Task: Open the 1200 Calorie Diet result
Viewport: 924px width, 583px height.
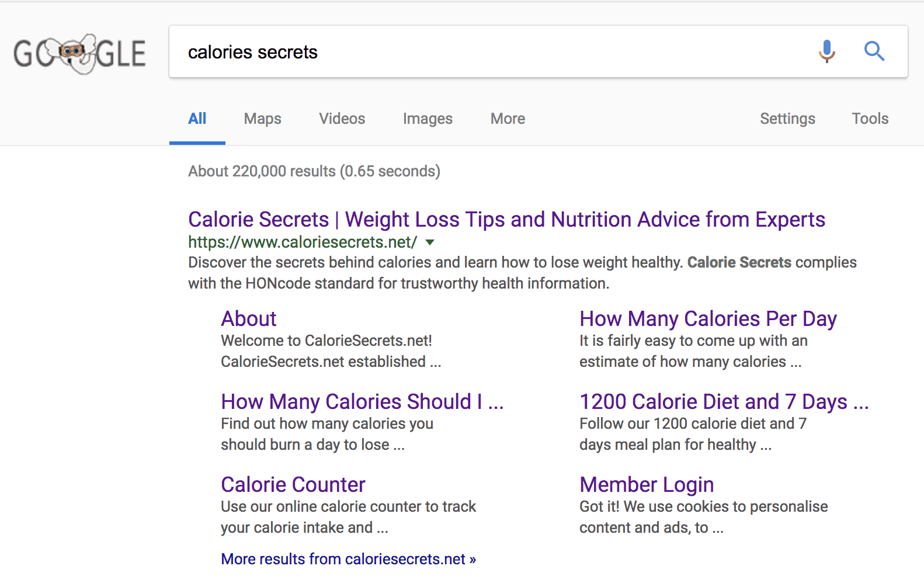Action: tap(724, 401)
